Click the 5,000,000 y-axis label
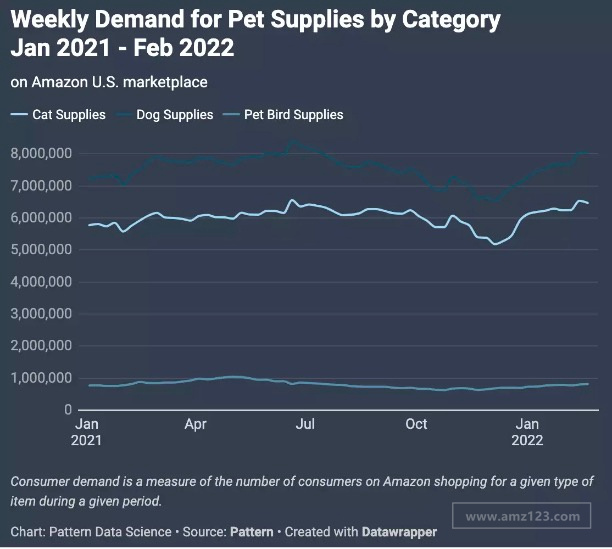Viewport: 612px width, 549px height. pyautogui.click(x=42, y=250)
